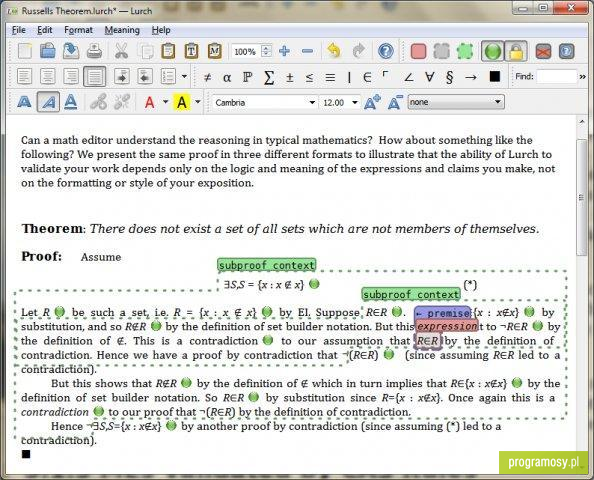594x480 pixels.
Task: Click the 'subproof context' label above ∃S
Action: 267,265
